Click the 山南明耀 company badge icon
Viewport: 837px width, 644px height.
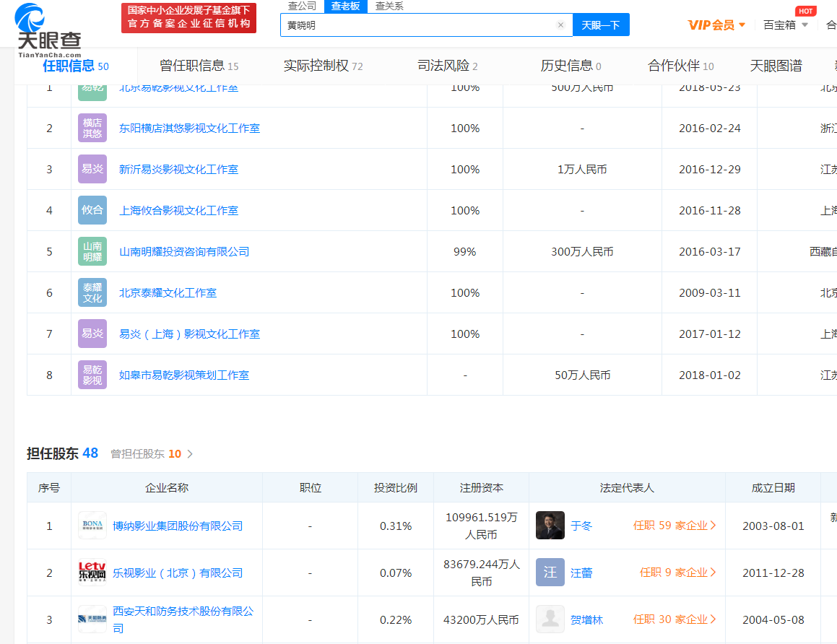pyautogui.click(x=92, y=251)
